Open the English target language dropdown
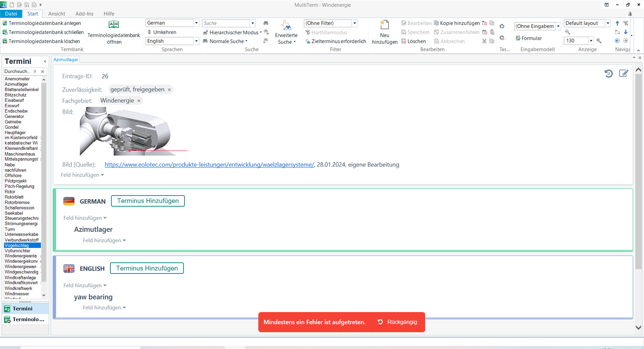 pos(196,41)
